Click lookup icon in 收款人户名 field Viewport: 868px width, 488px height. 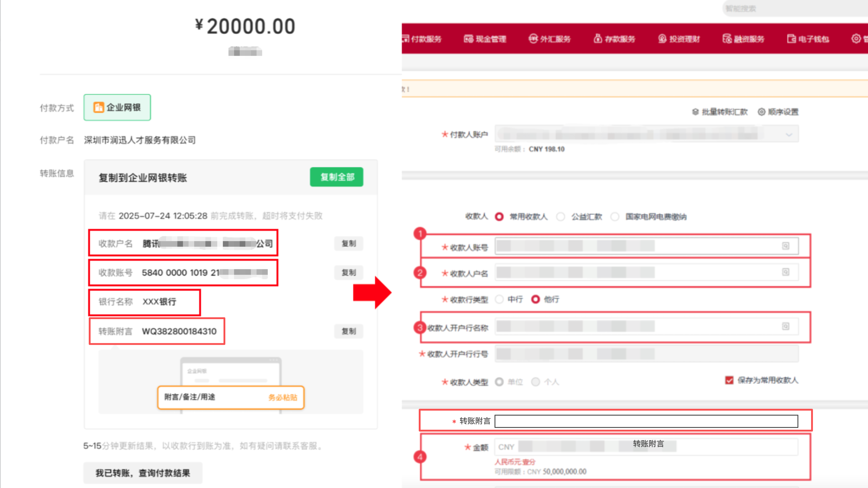pos(785,272)
